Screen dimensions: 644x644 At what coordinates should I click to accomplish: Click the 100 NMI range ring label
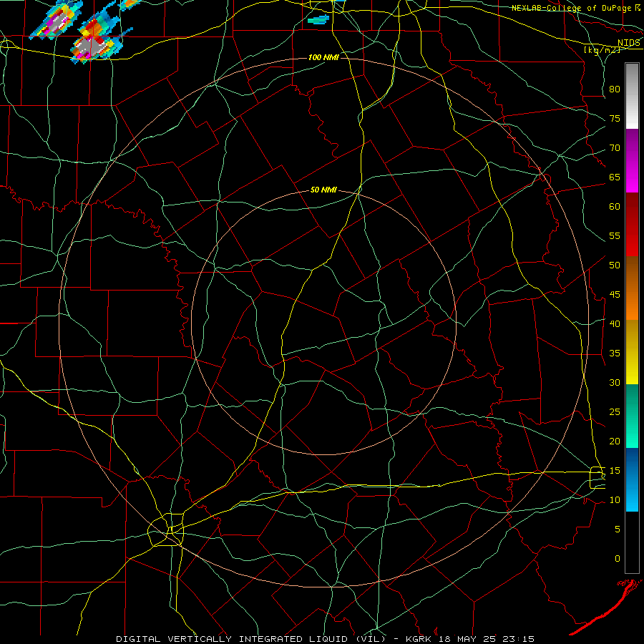click(323, 57)
